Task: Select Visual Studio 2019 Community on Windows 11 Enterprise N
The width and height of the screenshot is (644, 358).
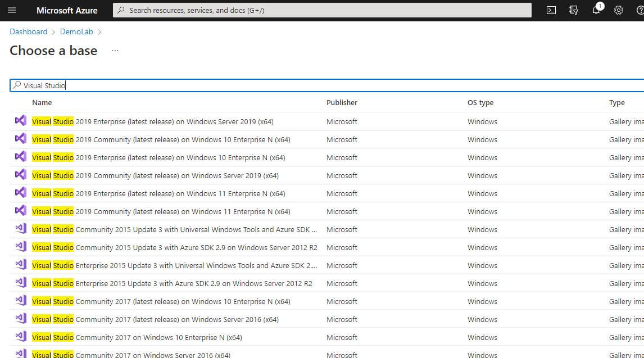Action: point(161,212)
